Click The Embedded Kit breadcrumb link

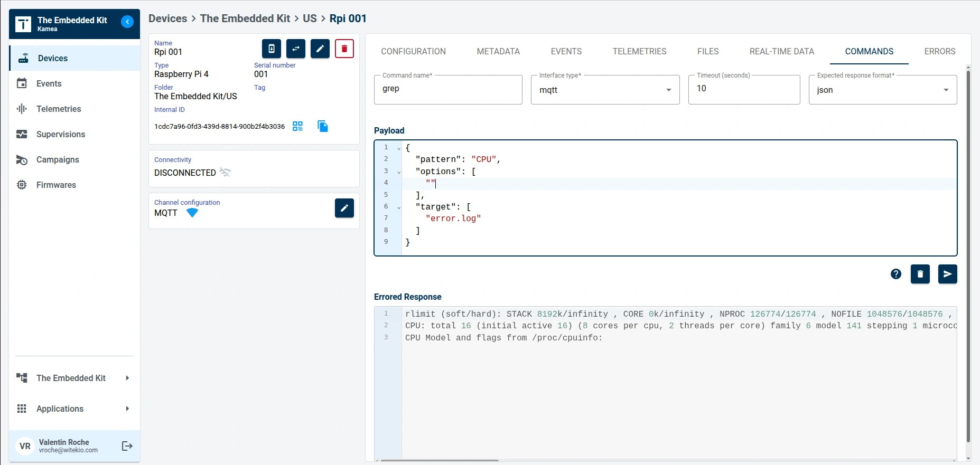(x=245, y=18)
